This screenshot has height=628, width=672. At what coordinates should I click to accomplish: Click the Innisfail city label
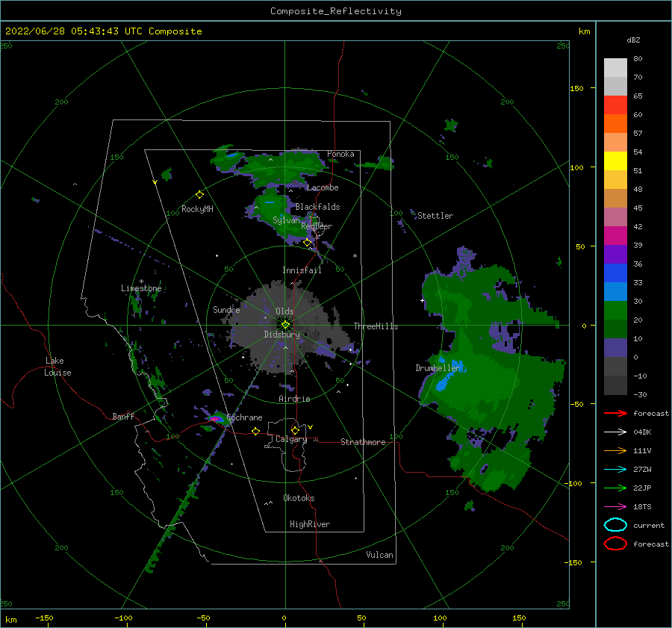click(x=302, y=270)
